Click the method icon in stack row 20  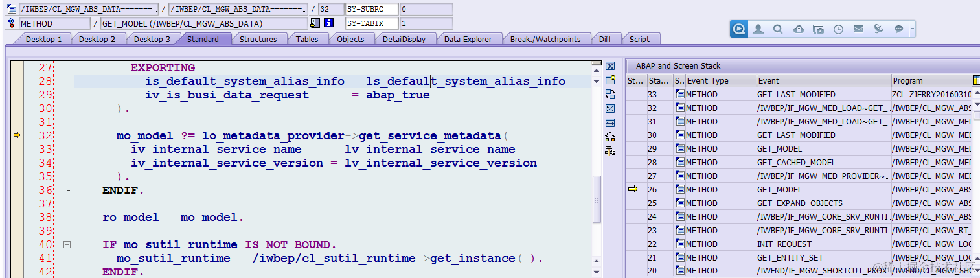click(679, 271)
